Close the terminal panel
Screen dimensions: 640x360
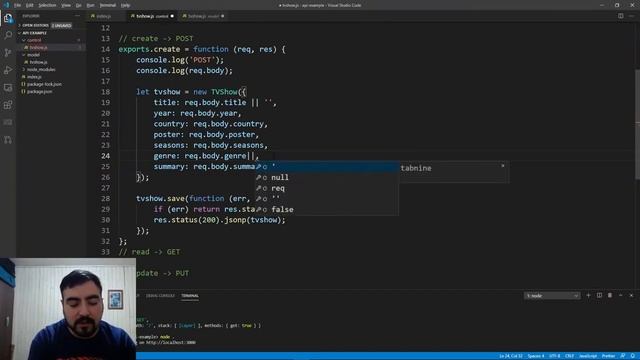pyautogui.click(x=631, y=295)
